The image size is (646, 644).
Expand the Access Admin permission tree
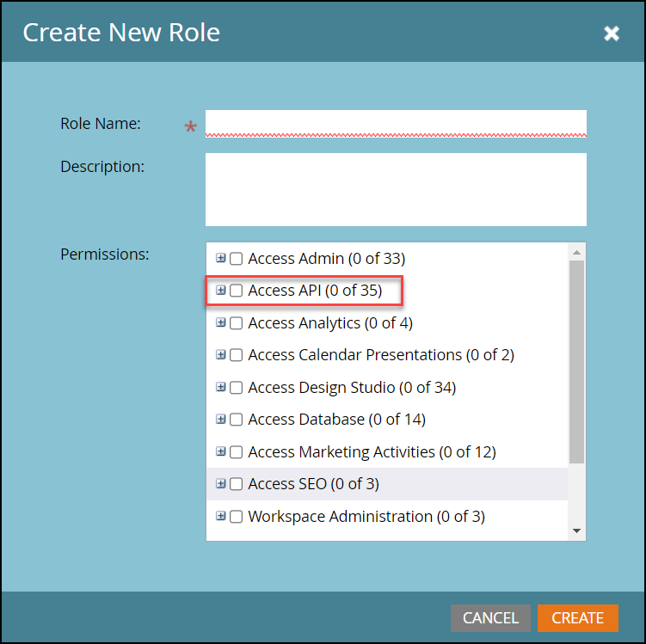coord(221,258)
